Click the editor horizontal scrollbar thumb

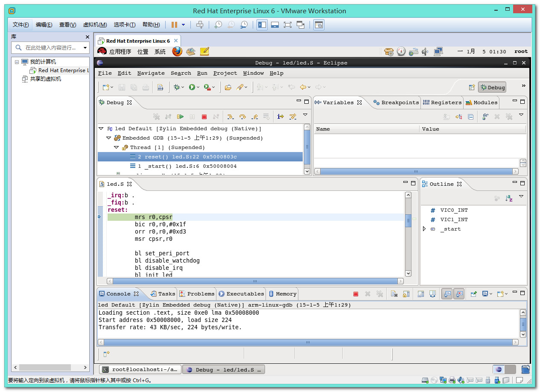click(x=255, y=281)
